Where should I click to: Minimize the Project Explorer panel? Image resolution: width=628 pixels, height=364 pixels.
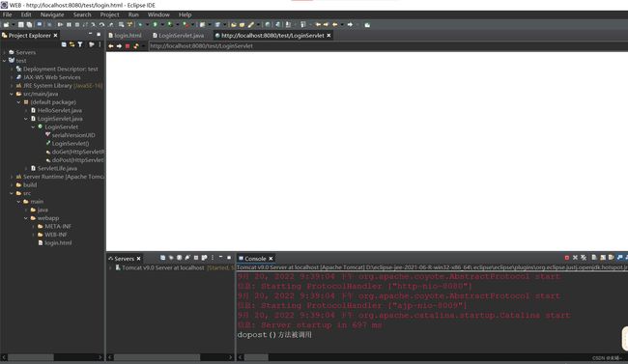(90, 35)
